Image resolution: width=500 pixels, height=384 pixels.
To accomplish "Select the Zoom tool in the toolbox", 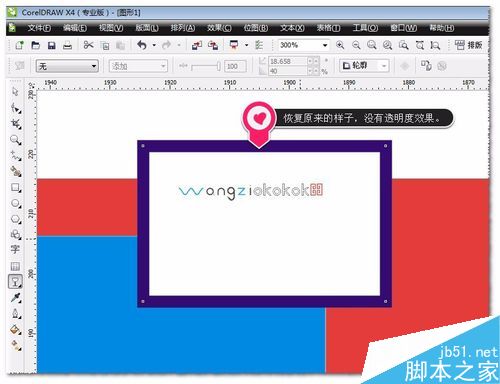I will (15, 140).
